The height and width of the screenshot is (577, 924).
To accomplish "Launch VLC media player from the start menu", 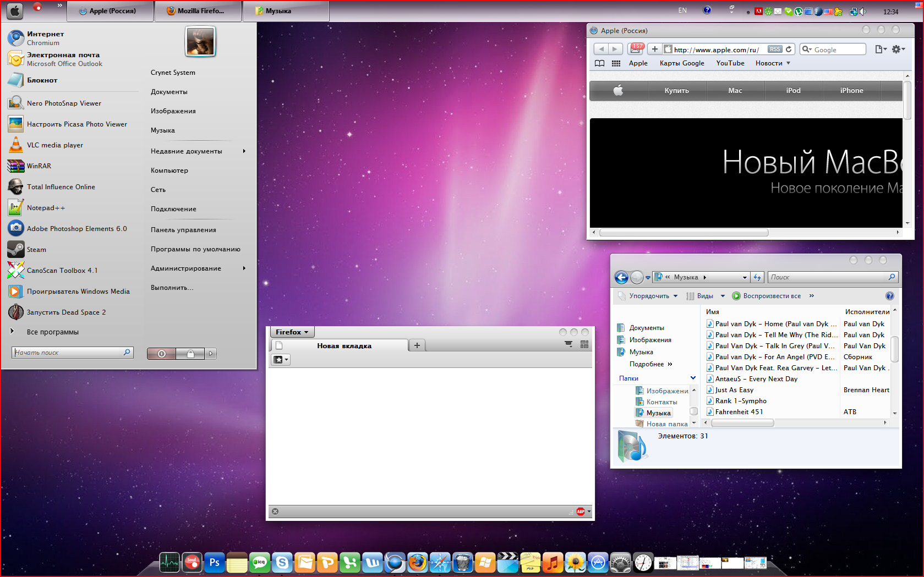I will (x=45, y=145).
